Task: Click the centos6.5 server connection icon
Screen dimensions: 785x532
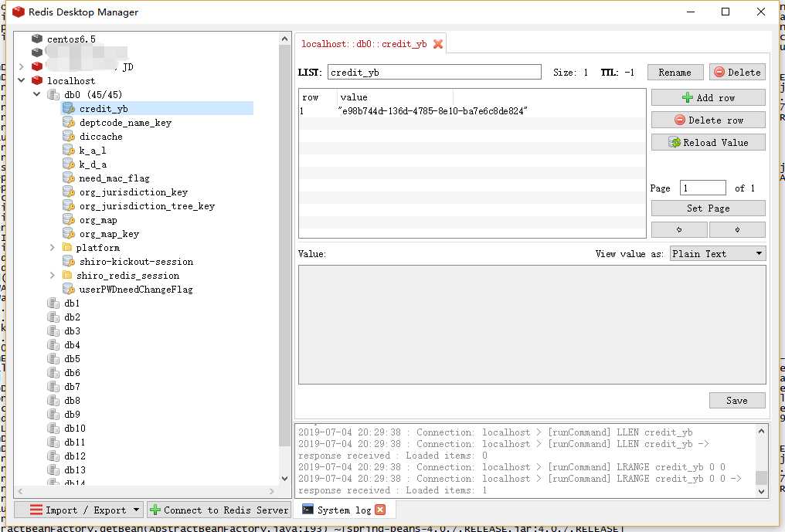Action: pos(37,39)
